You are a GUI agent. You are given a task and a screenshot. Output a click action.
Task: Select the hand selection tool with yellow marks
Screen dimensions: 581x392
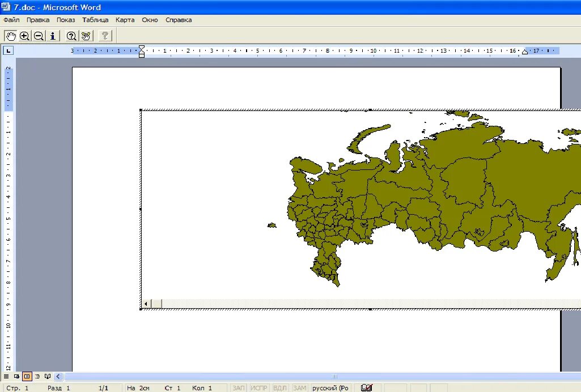pyautogui.click(x=86, y=36)
